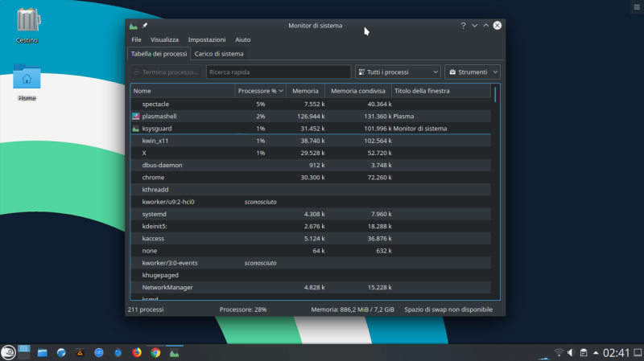Screen dimensions: 644x361
Task: Click the pin window icon in titlebar
Action: click(x=145, y=26)
